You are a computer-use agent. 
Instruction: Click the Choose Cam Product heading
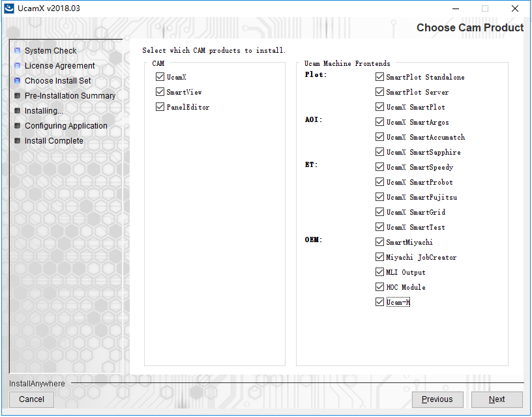470,27
